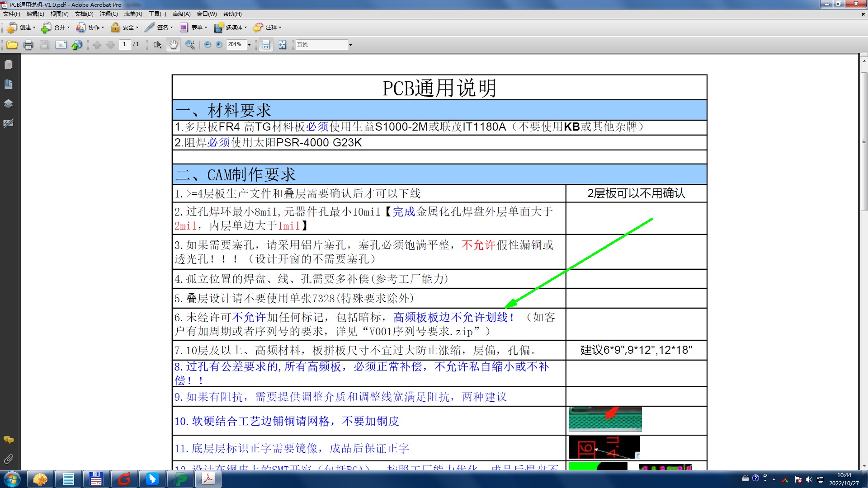Open the 签名 (Sign) toolbar menu
Image resolution: width=868 pixels, height=488 pixels.
pos(159,28)
